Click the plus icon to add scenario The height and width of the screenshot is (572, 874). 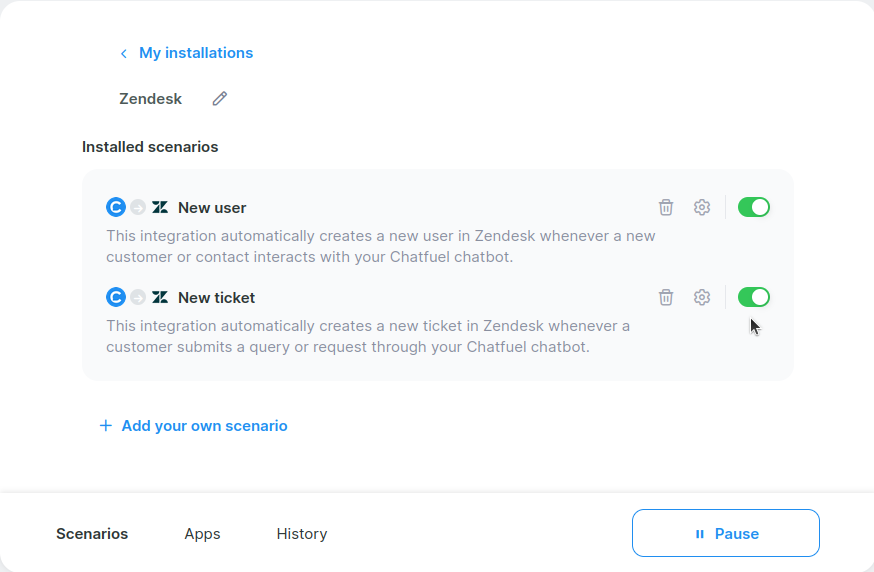[106, 426]
